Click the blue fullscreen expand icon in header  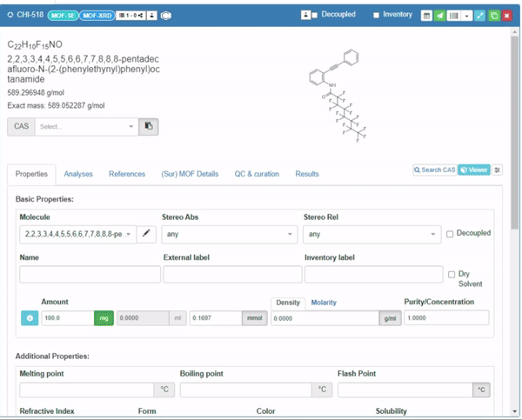click(x=480, y=16)
